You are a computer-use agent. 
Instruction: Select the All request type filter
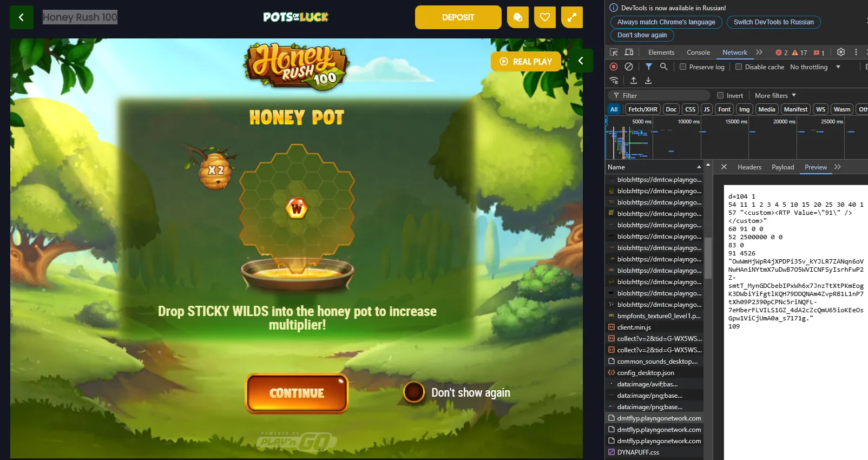tap(614, 109)
